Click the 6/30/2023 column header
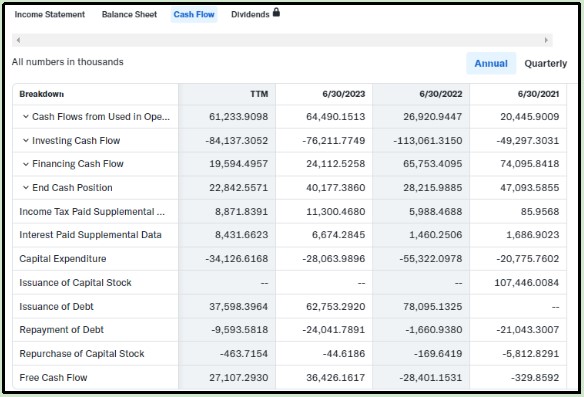The image size is (584, 397). point(344,94)
